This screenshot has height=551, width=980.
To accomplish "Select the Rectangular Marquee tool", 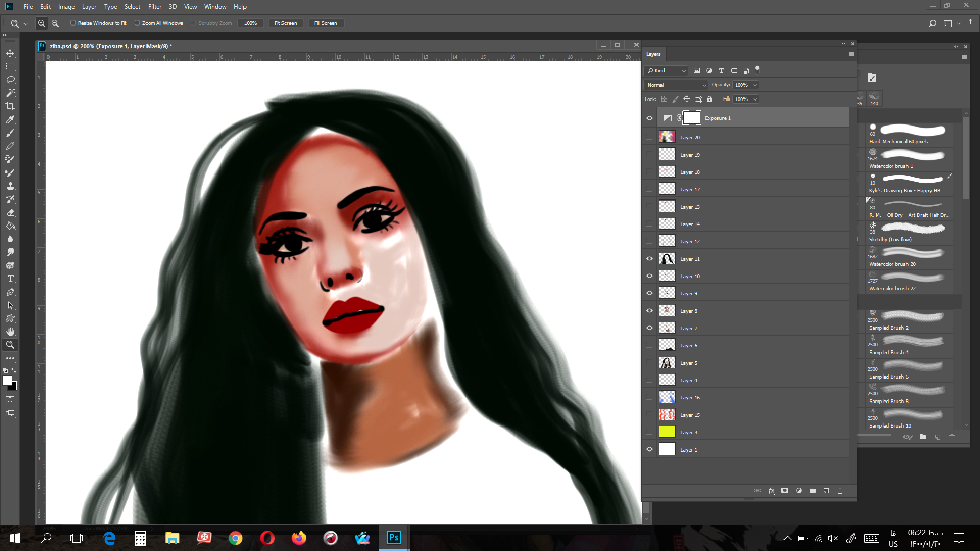I will tap(10, 66).
